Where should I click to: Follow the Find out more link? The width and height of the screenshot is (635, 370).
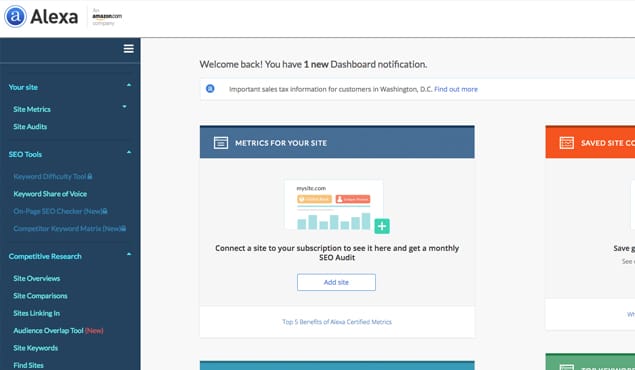pos(456,89)
